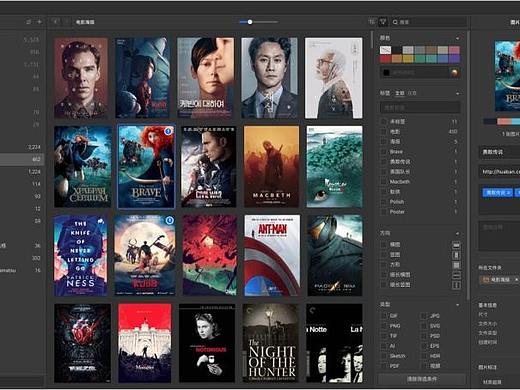Click the square shape icon beside 方形
The width and height of the screenshot is (520, 390).
pyautogui.click(x=456, y=265)
